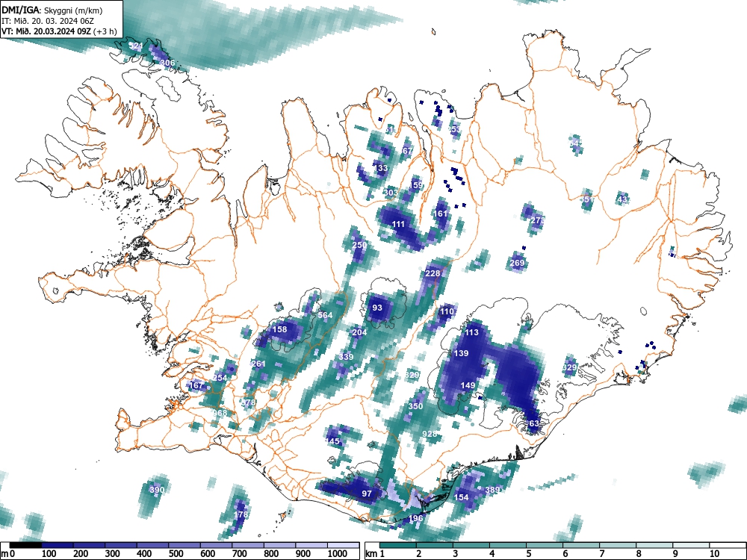
Task: Click the visibility value 303 on the map
Action: 391,193
